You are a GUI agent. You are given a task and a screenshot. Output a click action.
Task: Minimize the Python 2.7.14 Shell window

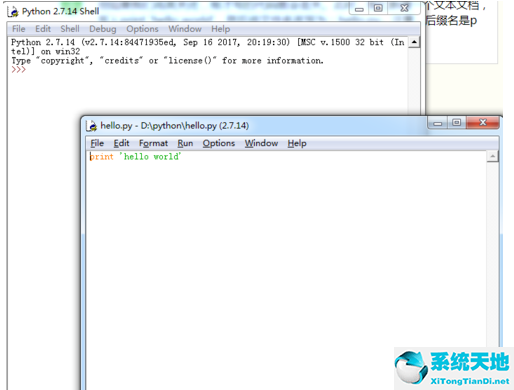click(359, 9)
